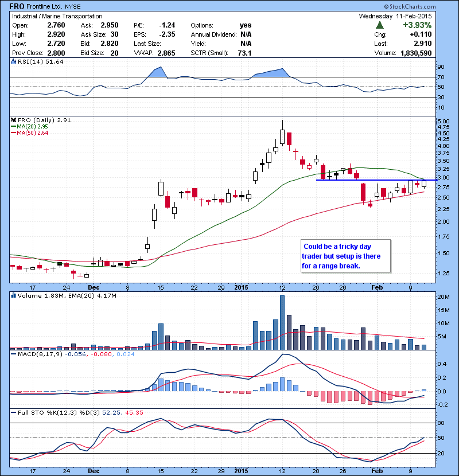Select the Low value 2.720
The width and height of the screenshot is (459, 476).
pyautogui.click(x=56, y=44)
